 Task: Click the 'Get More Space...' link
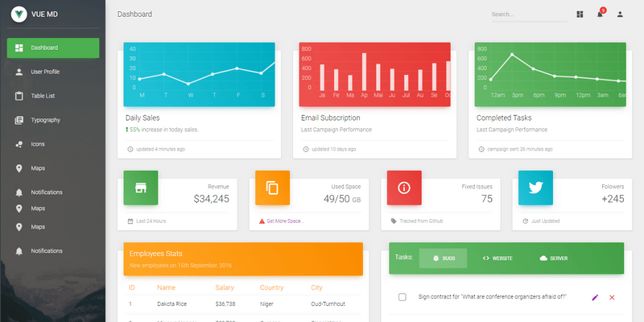pyautogui.click(x=285, y=221)
